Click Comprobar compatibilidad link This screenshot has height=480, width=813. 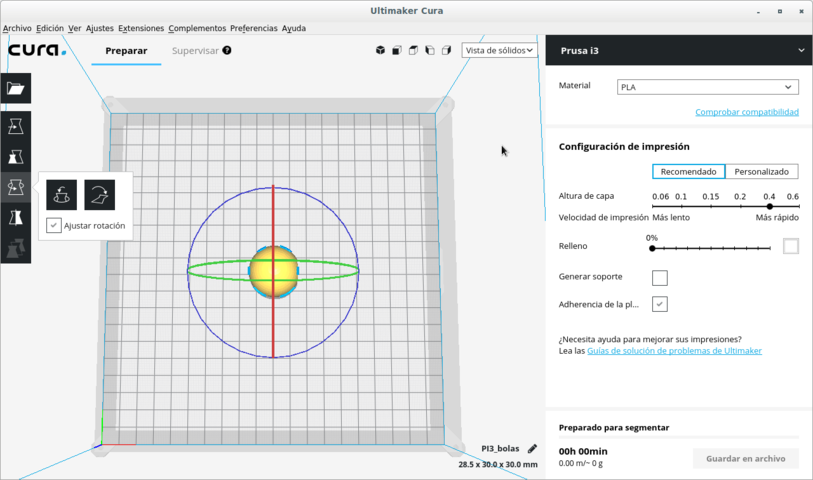click(x=747, y=112)
